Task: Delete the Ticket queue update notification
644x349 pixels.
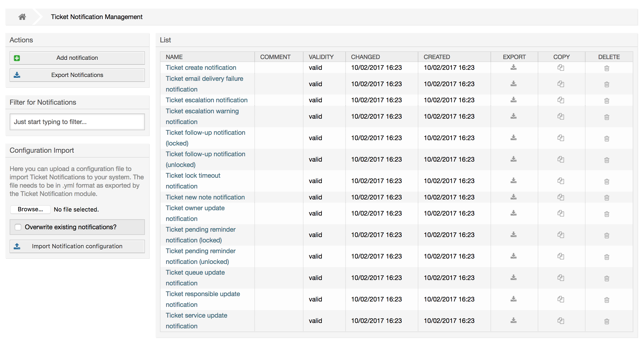Action: pos(607,278)
